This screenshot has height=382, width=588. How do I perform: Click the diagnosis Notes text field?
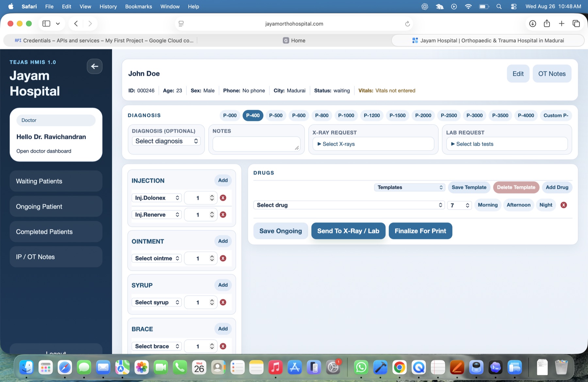(x=256, y=144)
